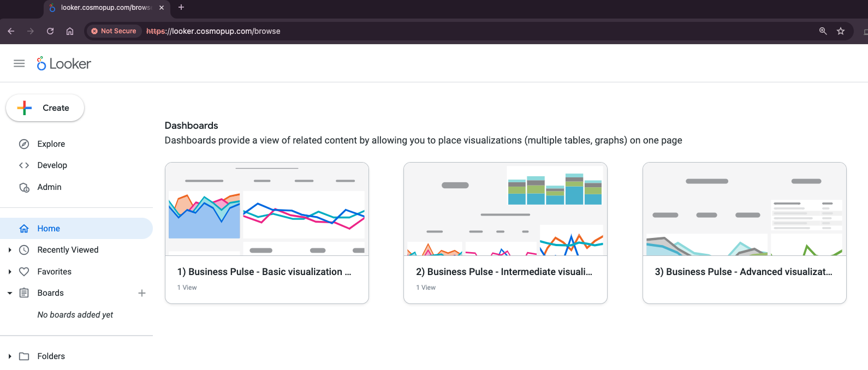Image resolution: width=868 pixels, height=370 pixels.
Task: Open Business Pulse Basic visualization thumbnail
Action: point(266,209)
